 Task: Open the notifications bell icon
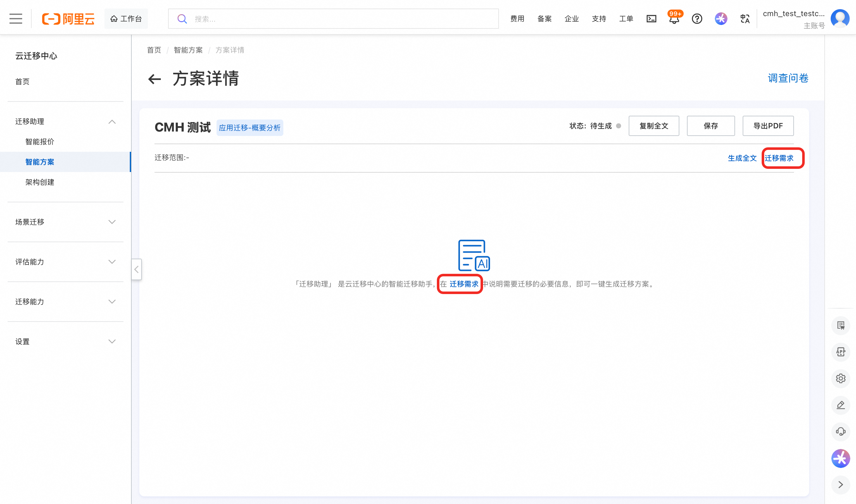pyautogui.click(x=674, y=19)
